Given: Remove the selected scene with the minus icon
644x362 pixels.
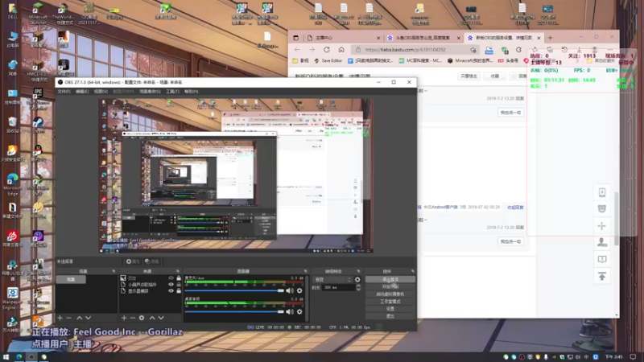Looking at the screenshot, I should pyautogui.click(x=69, y=318).
